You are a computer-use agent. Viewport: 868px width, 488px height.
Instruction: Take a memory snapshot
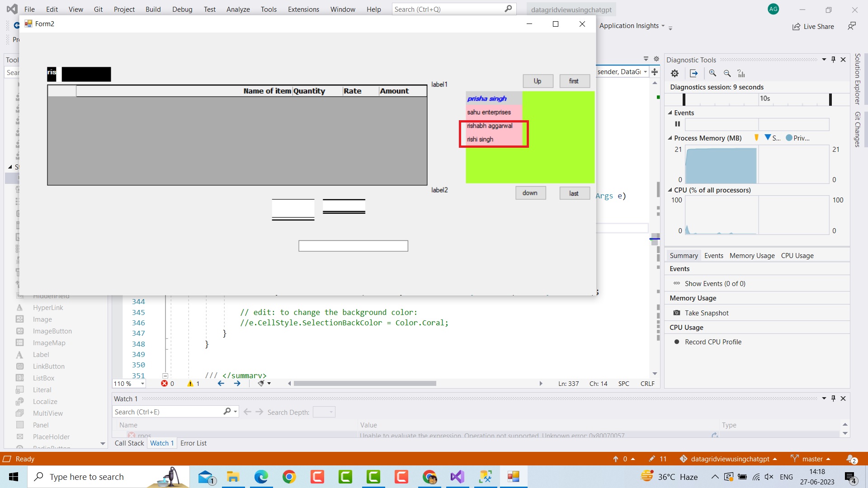(706, 313)
